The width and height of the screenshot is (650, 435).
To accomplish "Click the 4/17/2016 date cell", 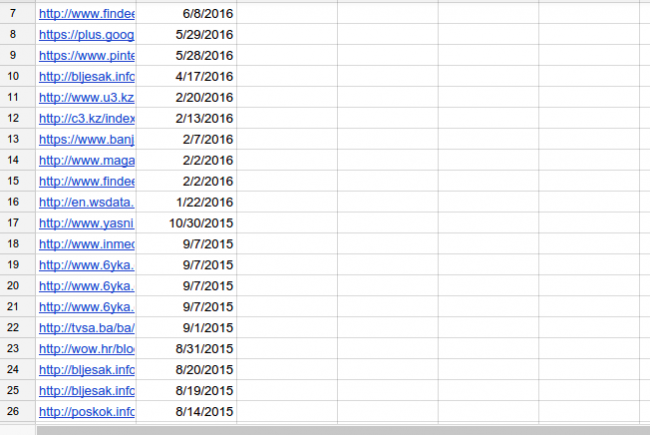I will (186, 76).
